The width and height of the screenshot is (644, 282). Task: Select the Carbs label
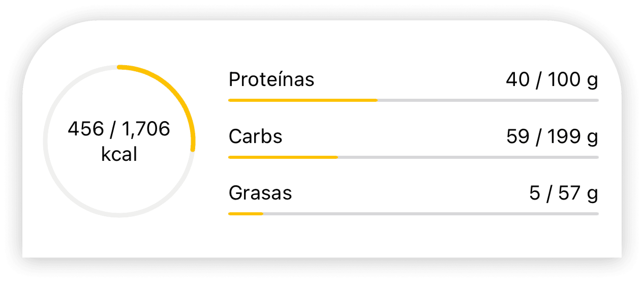pos(255,136)
